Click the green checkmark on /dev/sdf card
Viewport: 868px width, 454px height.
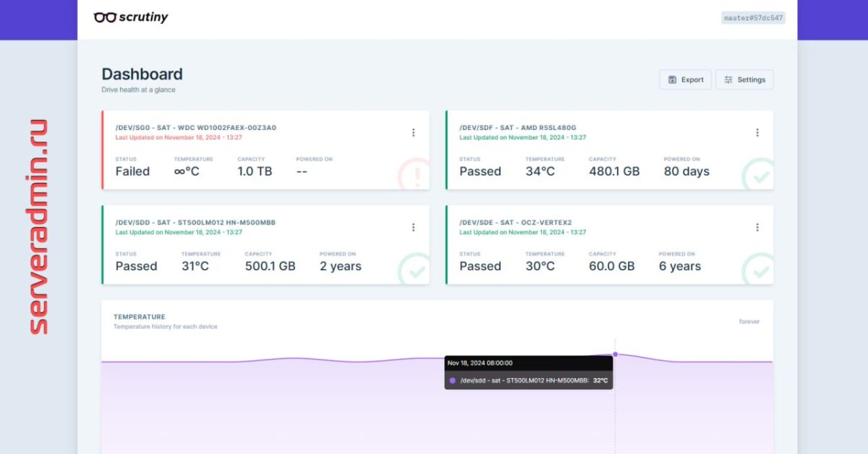[759, 173]
